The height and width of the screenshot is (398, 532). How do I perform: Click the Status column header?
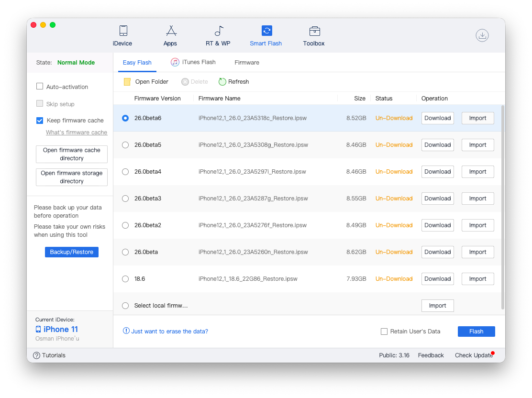coord(384,99)
